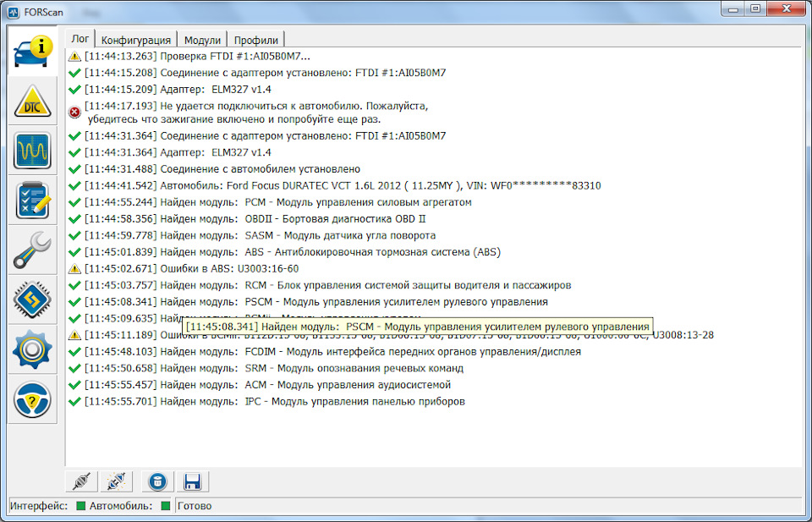The image size is (812, 522).
Task: Open the wrench service procedures section
Action: click(x=32, y=250)
